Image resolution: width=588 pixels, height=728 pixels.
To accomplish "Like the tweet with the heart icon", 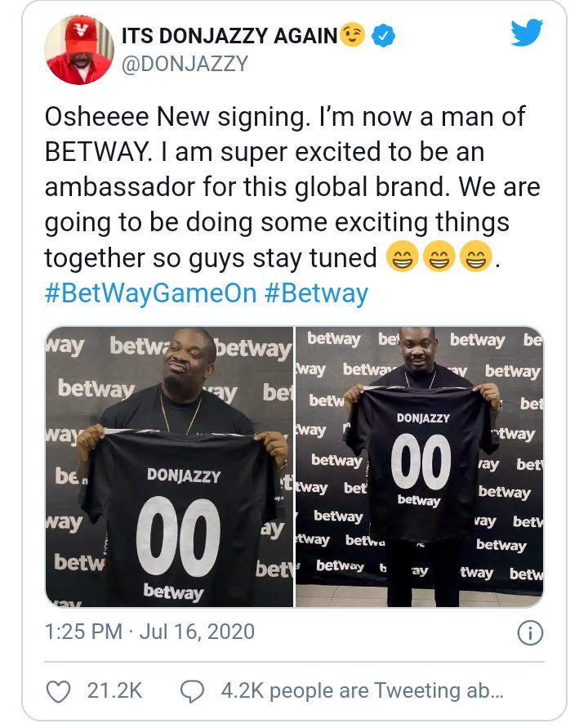I will pyautogui.click(x=58, y=690).
